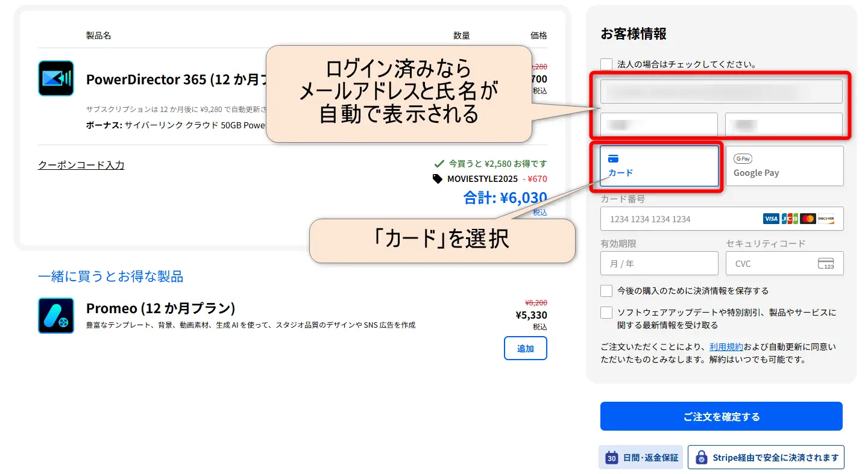868x474 pixels.
Task: Click 追加 to add Promeo to cart
Action: coord(525,348)
